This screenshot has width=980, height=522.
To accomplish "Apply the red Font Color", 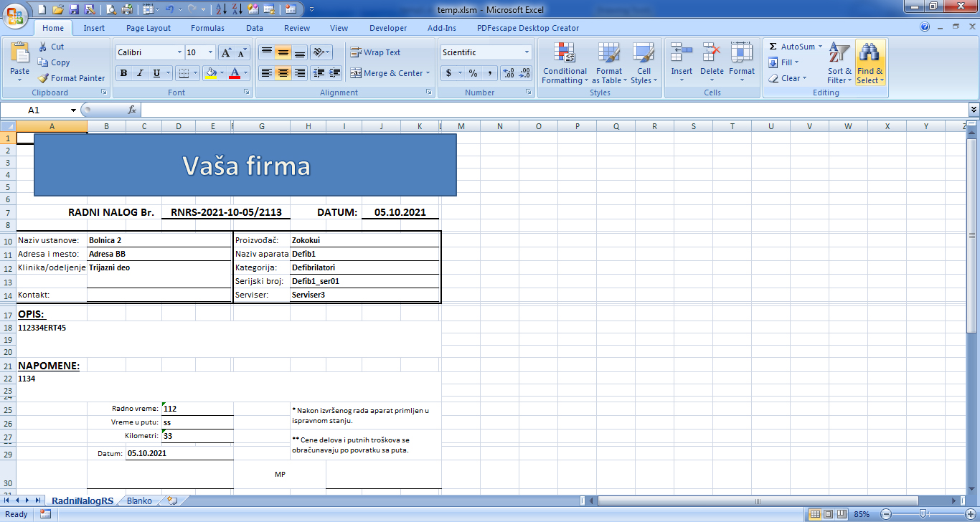I will tap(234, 73).
